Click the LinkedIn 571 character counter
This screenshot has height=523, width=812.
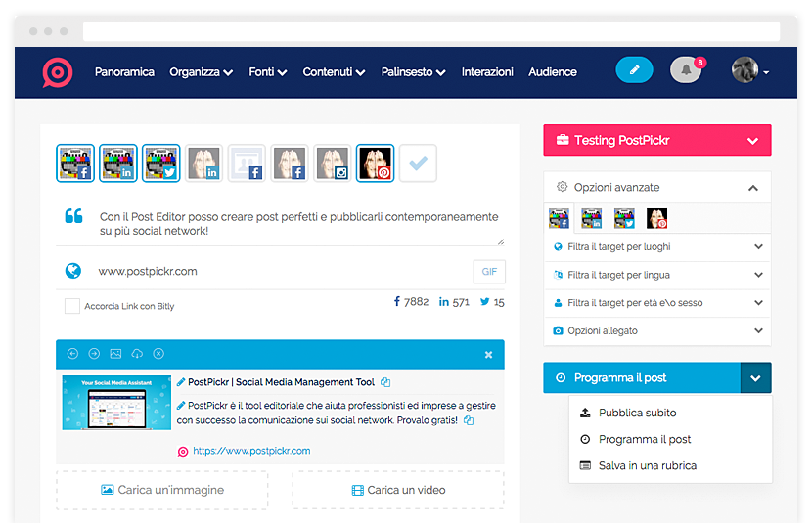[454, 302]
